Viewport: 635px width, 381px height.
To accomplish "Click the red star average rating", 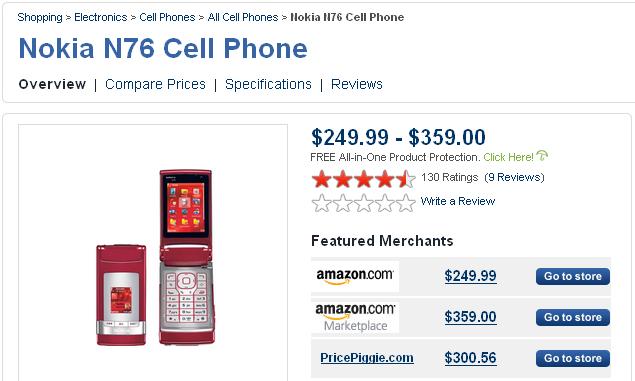I will pyautogui.click(x=363, y=179).
